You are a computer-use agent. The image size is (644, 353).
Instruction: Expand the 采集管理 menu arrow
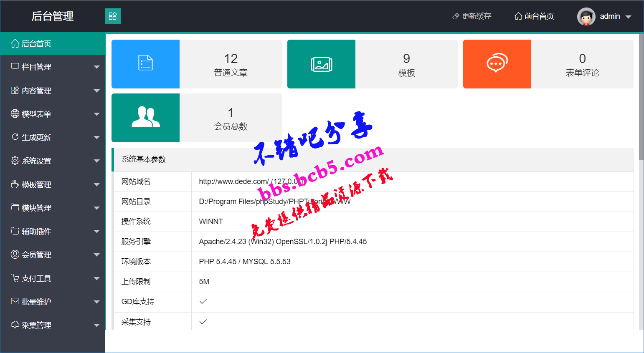(x=96, y=325)
